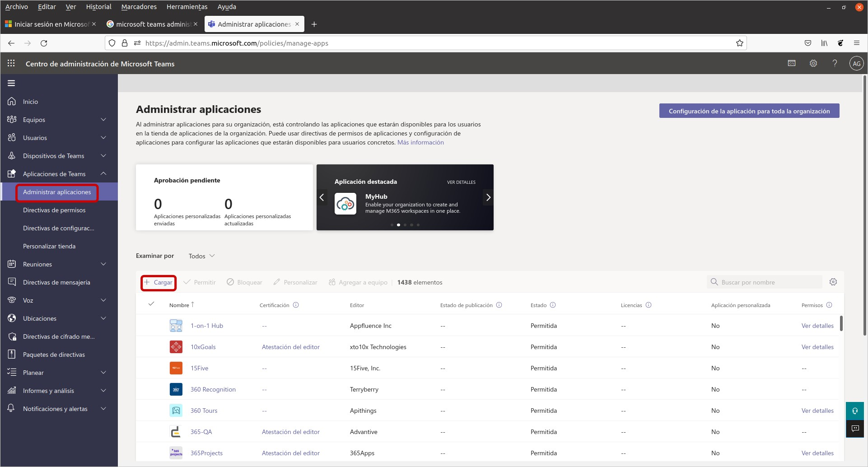The width and height of the screenshot is (868, 467).
Task: Open the 365-QA app icon
Action: click(176, 432)
